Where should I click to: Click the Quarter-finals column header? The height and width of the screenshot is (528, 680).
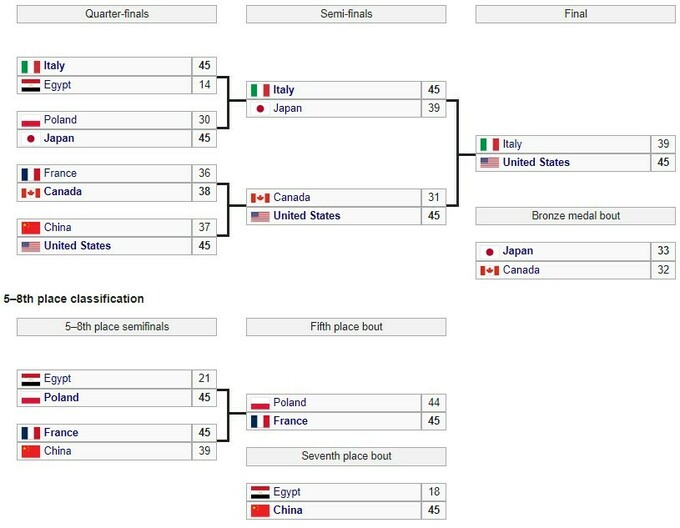(117, 14)
